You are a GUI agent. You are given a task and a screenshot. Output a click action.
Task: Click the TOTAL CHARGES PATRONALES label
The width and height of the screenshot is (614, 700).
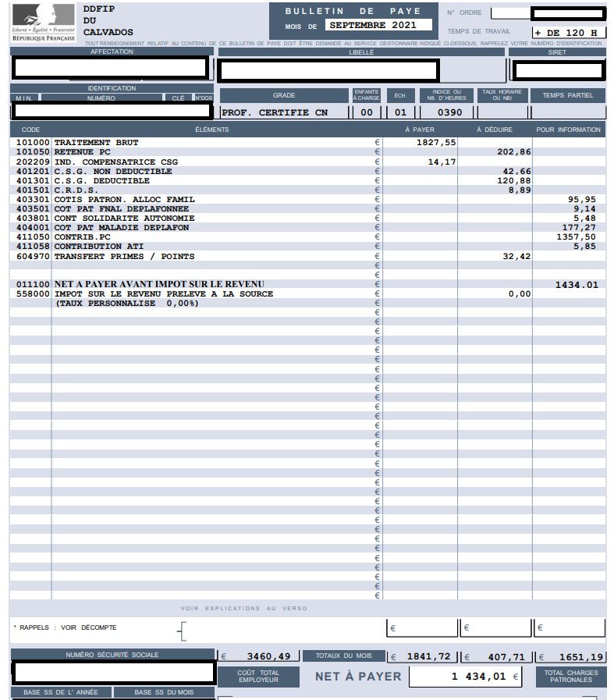coord(571,677)
